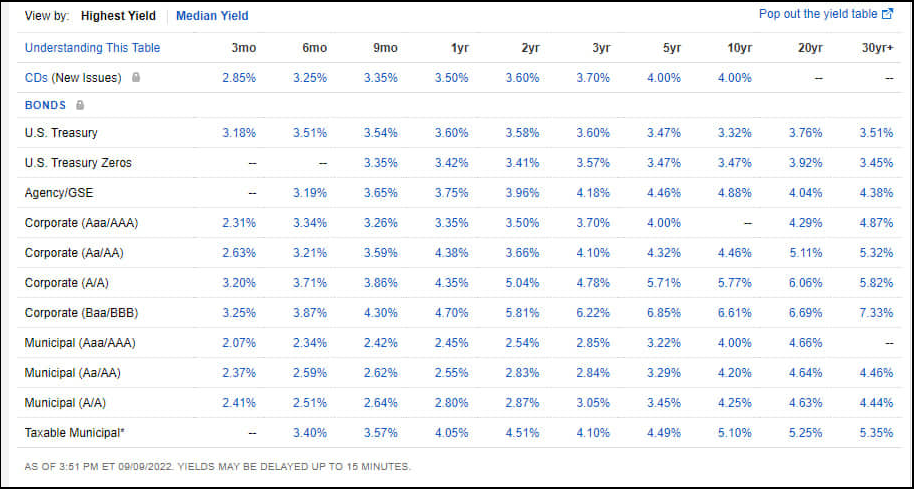The width and height of the screenshot is (914, 489).
Task: Open the CDs (New Issues) link
Action: (73, 77)
